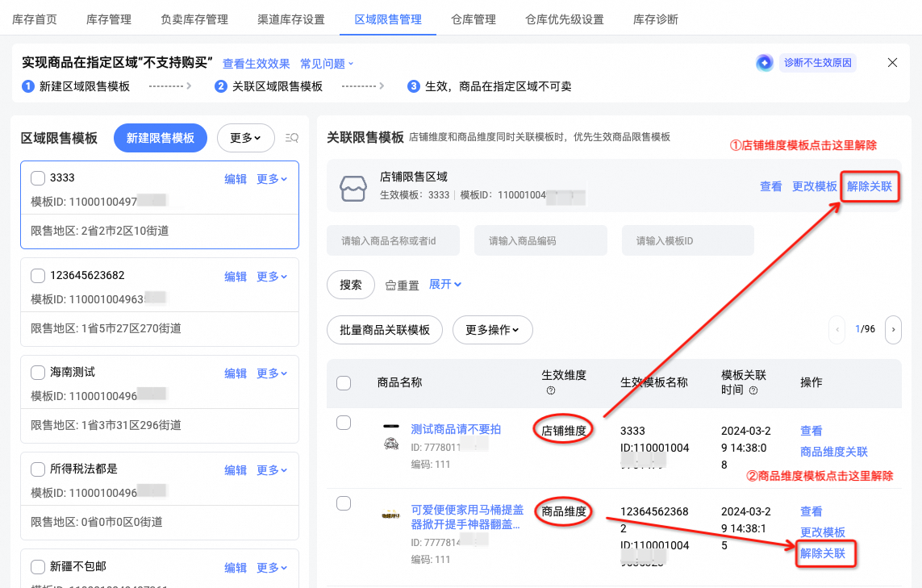This screenshot has width=922, height=588.
Task: Click the 重置 reset icon button
Action: [x=403, y=286]
